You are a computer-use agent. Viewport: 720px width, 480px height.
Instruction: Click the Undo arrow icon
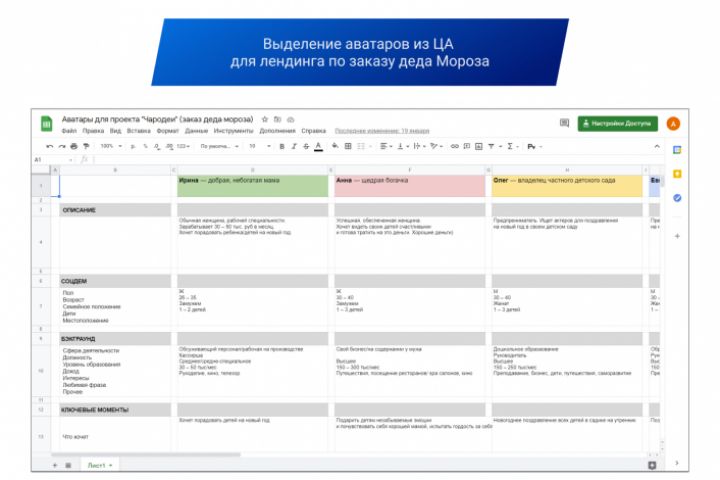tap(50, 147)
